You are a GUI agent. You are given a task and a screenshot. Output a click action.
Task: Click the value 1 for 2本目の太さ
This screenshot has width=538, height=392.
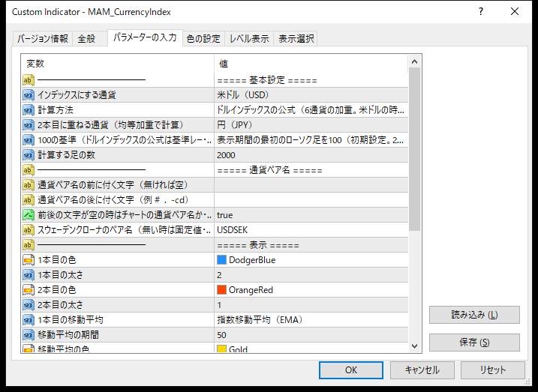(x=311, y=305)
